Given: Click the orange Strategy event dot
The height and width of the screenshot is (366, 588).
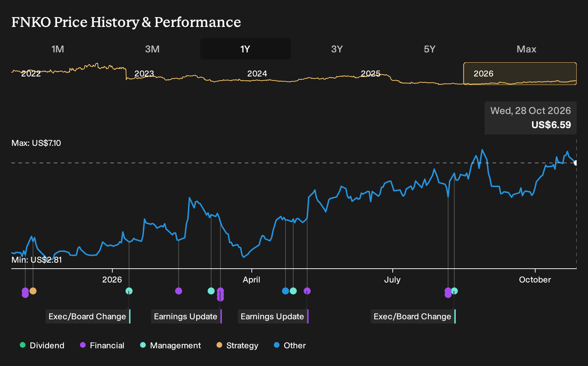Looking at the screenshot, I should click(x=33, y=291).
